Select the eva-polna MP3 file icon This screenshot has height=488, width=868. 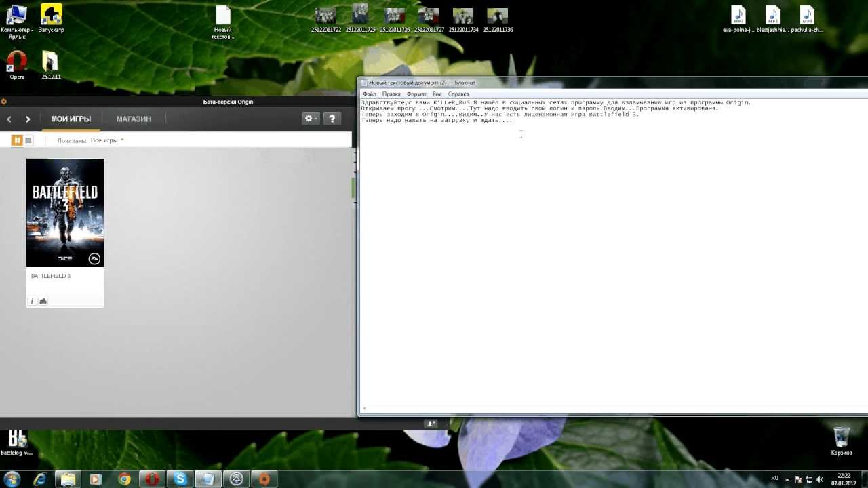(x=738, y=19)
